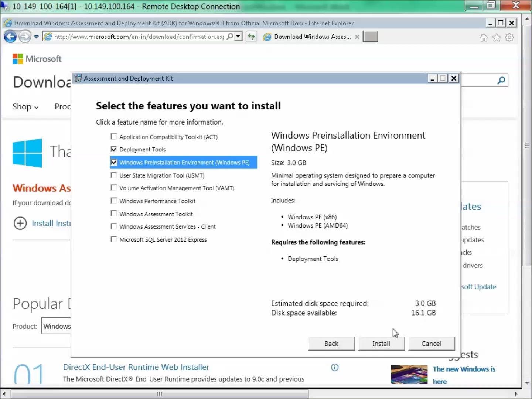Minimize the Remote Desktop Connection window
Image resolution: width=532 pixels, height=399 pixels.
[474, 5]
